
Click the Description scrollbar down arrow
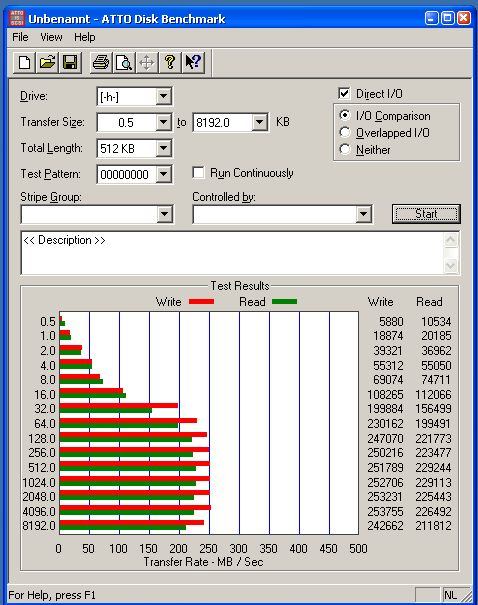[x=451, y=265]
